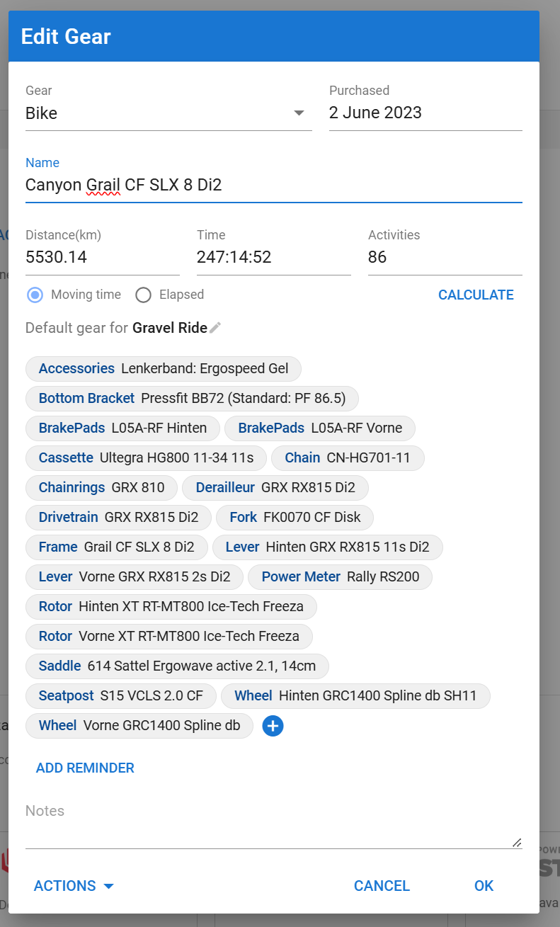Open the Gear type dropdown
Screen dimensions: 560x927
pyautogui.click(x=168, y=113)
